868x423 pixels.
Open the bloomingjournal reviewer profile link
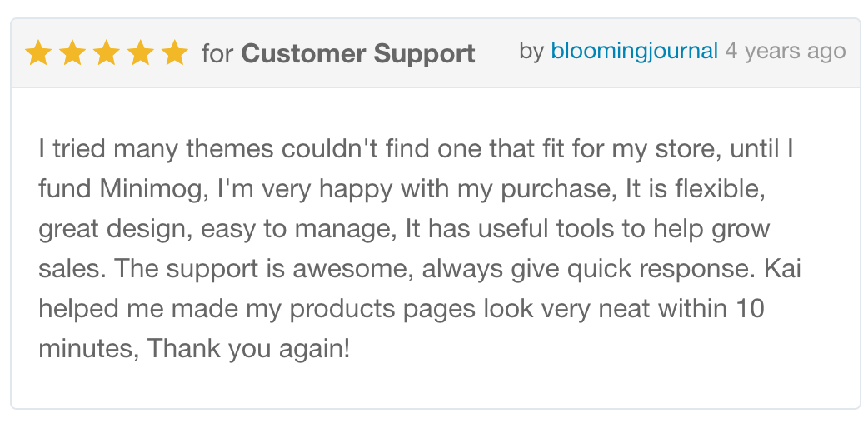coord(634,52)
